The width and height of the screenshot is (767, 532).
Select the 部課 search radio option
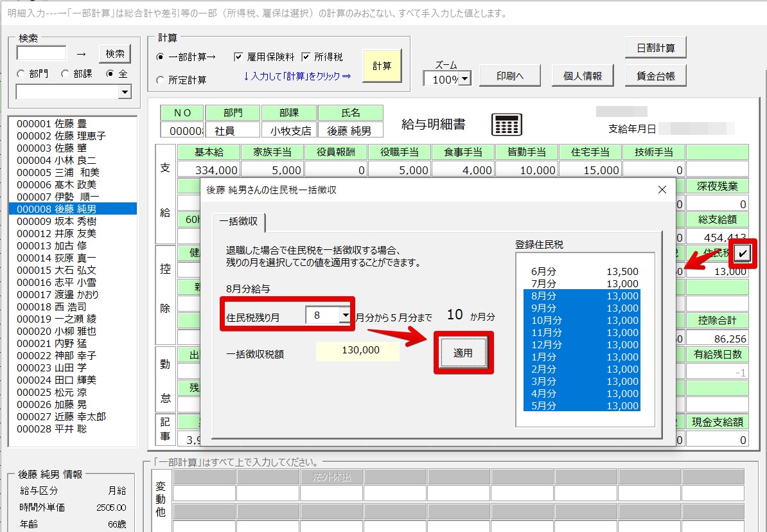point(66,74)
